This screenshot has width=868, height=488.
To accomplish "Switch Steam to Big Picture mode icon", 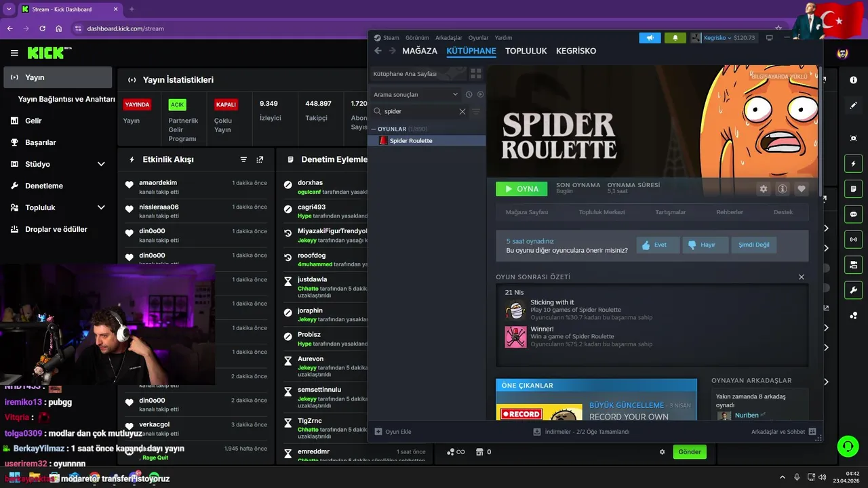I will coord(769,38).
